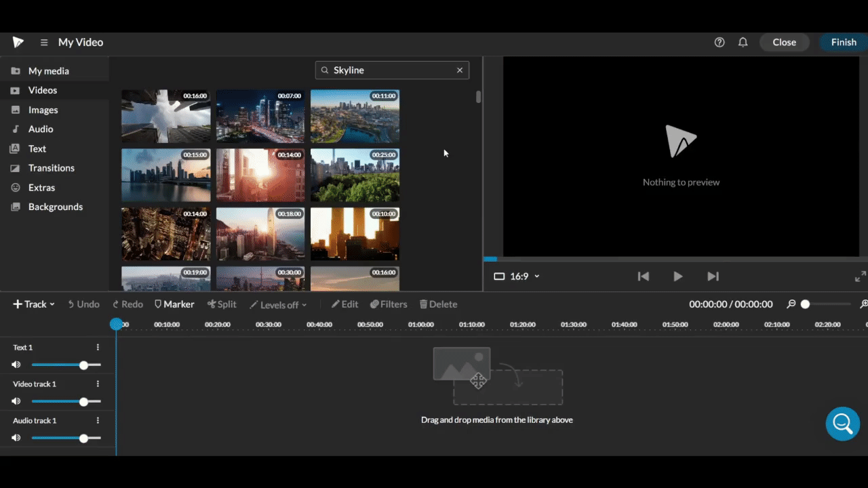The image size is (868, 488).
Task: Open the hamburger menu beside My Video
Action: (44, 42)
